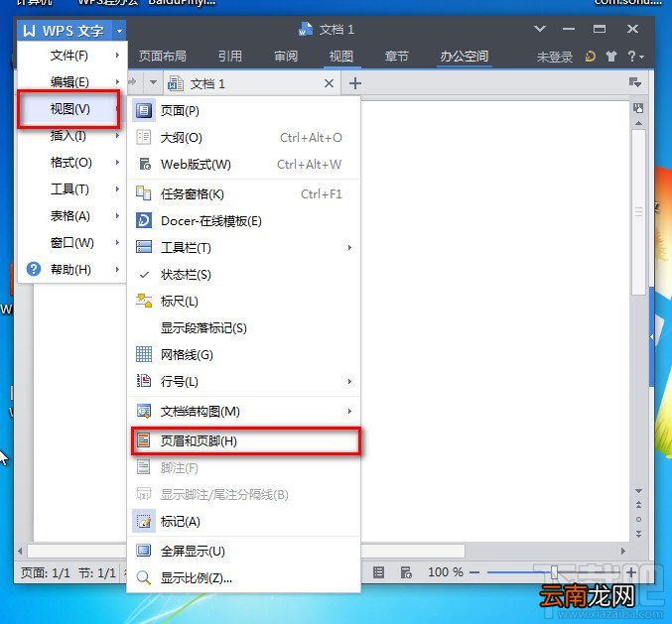Click the 未登录 login link
This screenshot has width=672, height=624.
(555, 57)
